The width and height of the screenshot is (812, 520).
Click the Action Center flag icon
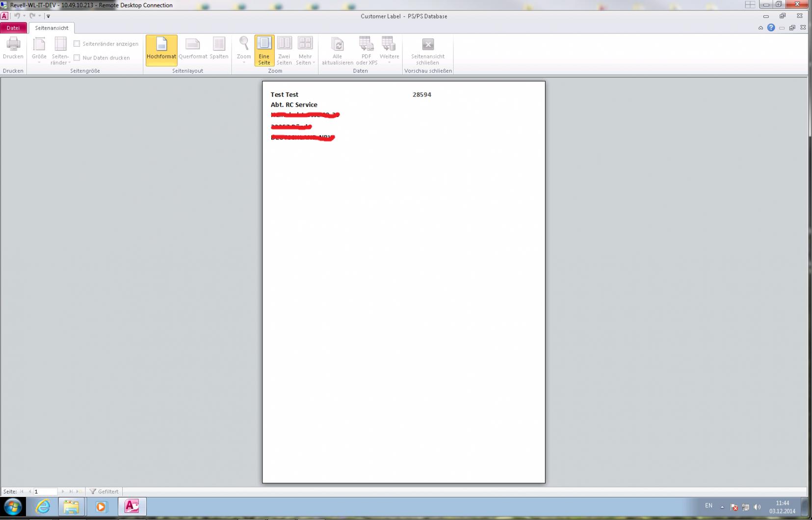pos(734,507)
